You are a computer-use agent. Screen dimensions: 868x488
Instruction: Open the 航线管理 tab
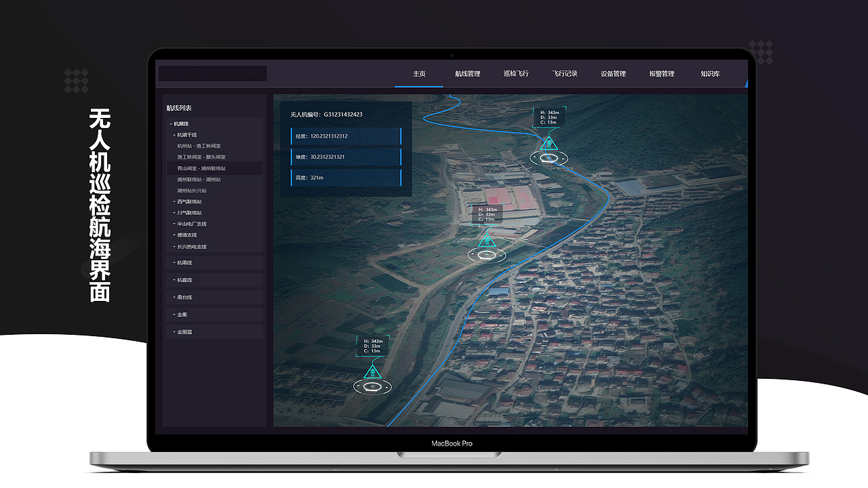tap(468, 73)
